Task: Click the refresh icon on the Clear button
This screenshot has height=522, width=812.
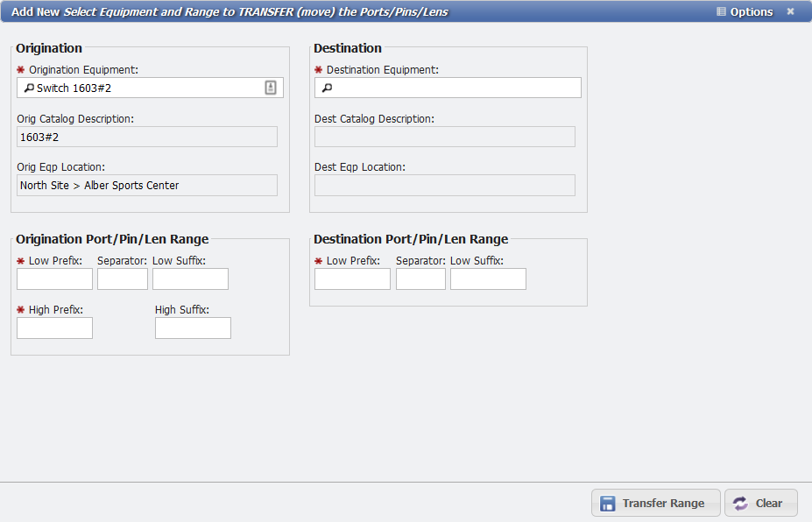Action: [x=741, y=503]
